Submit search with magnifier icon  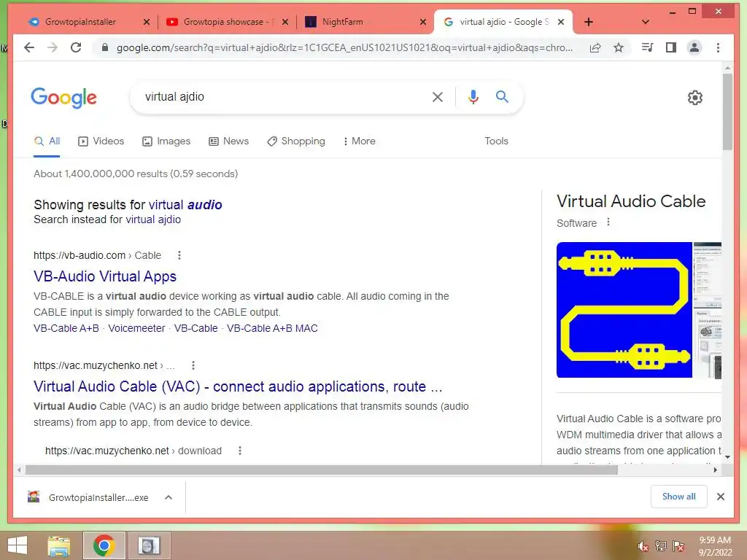(x=502, y=97)
